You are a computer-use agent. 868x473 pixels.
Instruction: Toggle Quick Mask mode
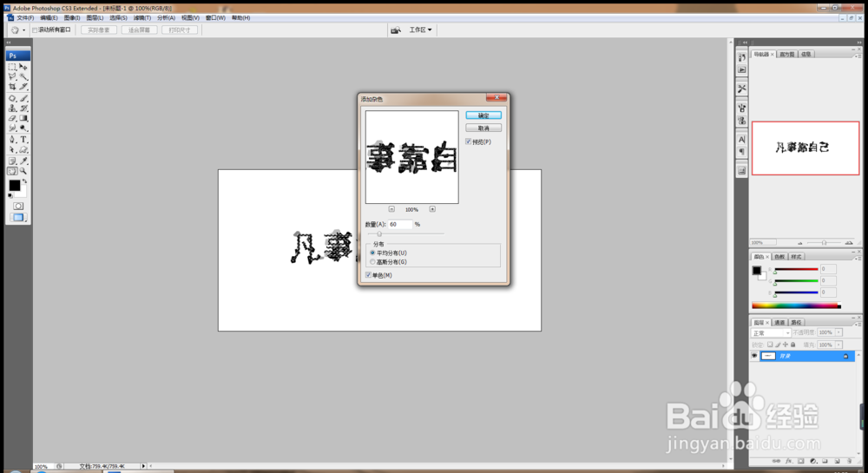[17, 206]
